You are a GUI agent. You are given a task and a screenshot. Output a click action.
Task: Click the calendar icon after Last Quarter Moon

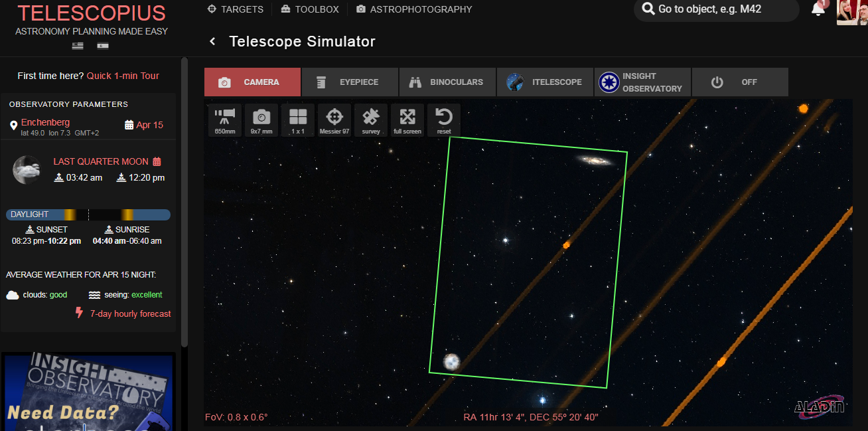click(157, 161)
